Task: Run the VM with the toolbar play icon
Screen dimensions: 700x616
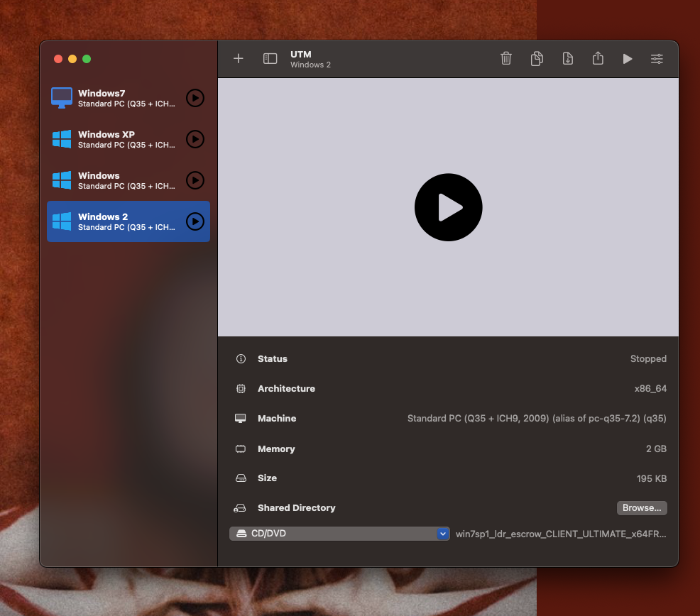Action: point(628,59)
